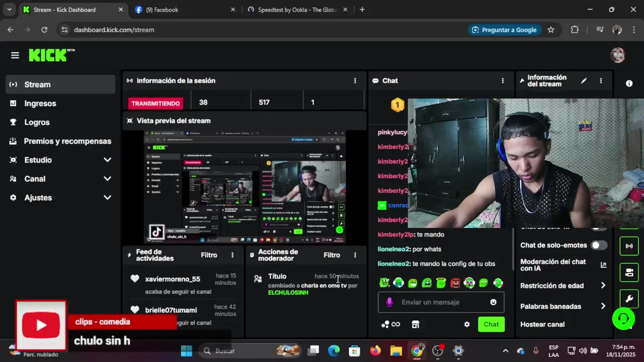The width and height of the screenshot is (644, 362).
Task: Open the emoji picker smiley icon
Action: [x=493, y=302]
